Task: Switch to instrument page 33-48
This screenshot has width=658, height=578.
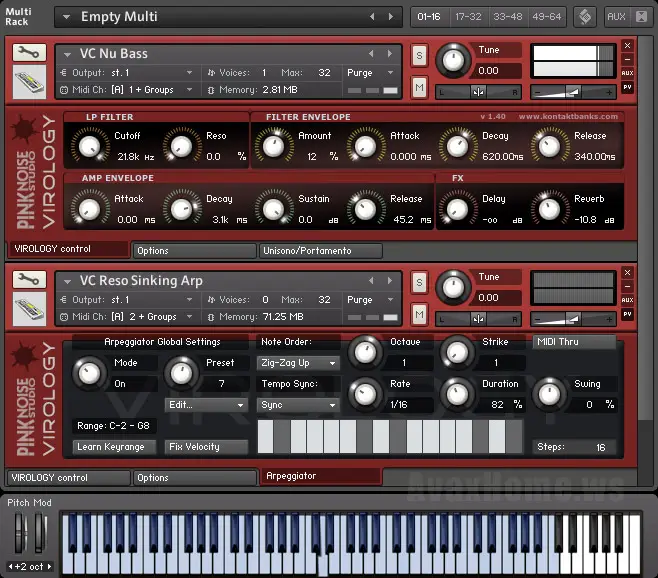Action: [508, 17]
